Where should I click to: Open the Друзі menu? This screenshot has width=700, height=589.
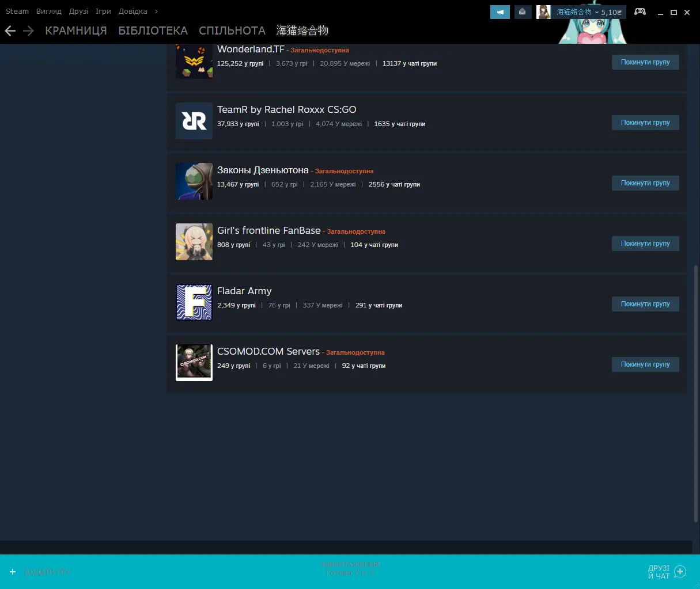[79, 12]
